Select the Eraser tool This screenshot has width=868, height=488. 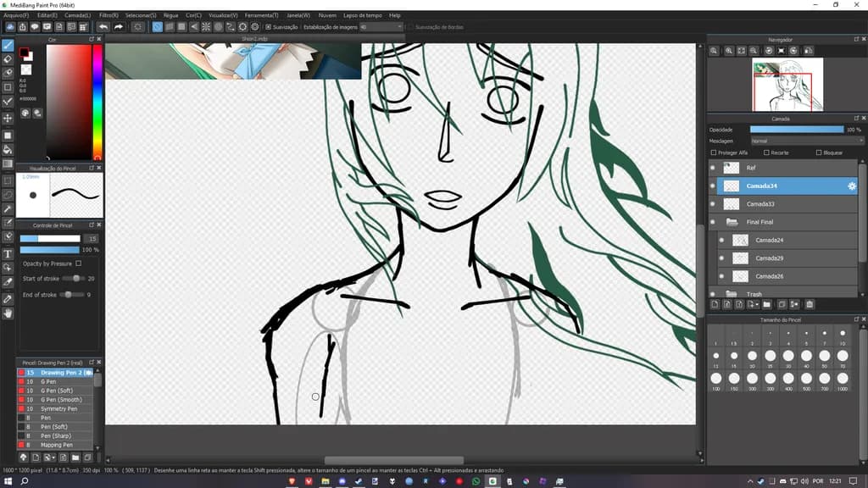(8, 59)
